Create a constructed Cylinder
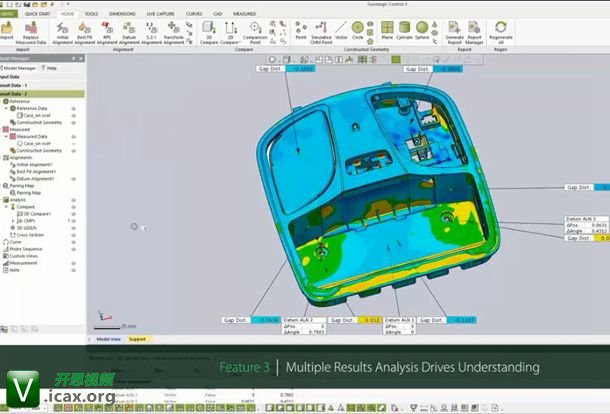Viewport: 610px width, 414px height. tap(404, 30)
